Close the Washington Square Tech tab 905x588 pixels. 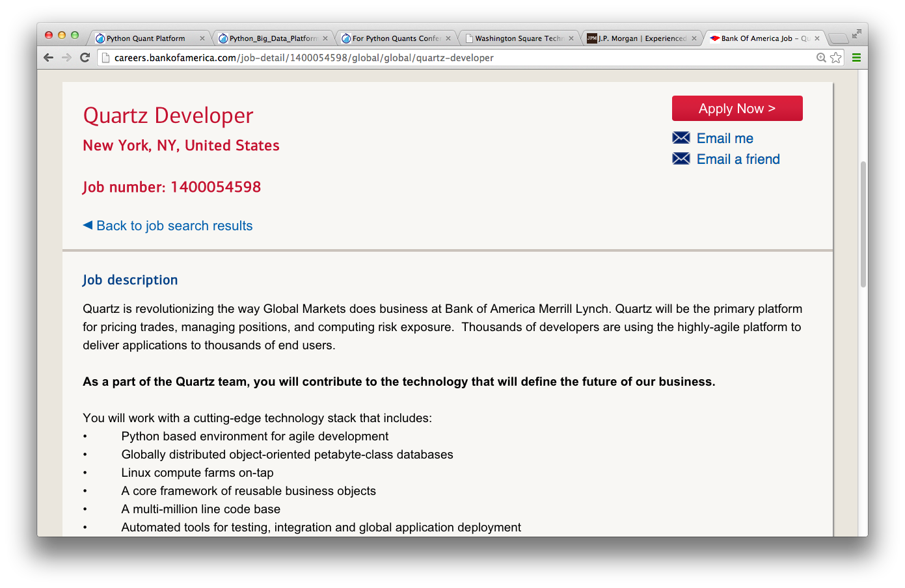click(571, 38)
